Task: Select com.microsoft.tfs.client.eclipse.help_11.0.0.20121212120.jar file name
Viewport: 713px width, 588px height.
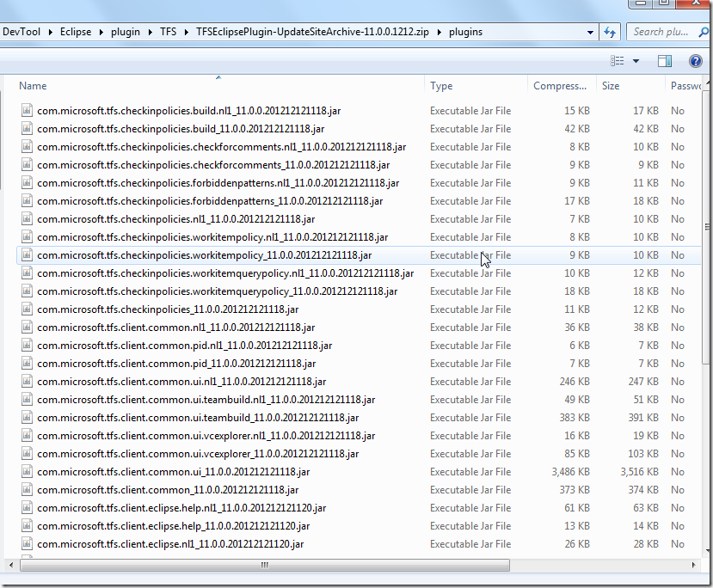Action: (173, 526)
